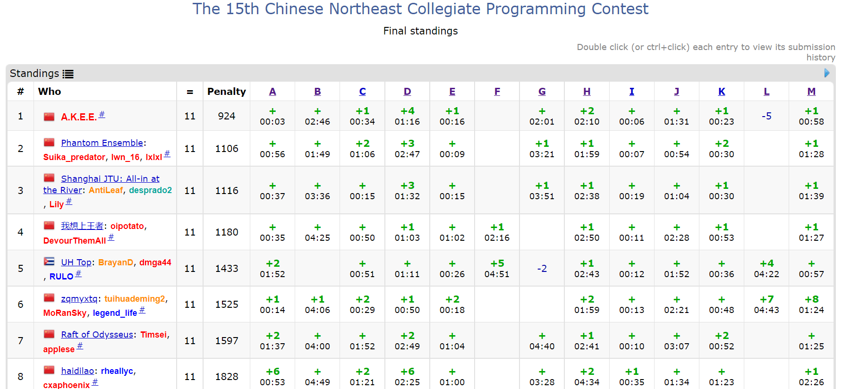The height and width of the screenshot is (389, 868).
Task: Click the Cuba flag beside UH Top
Action: [x=49, y=262]
